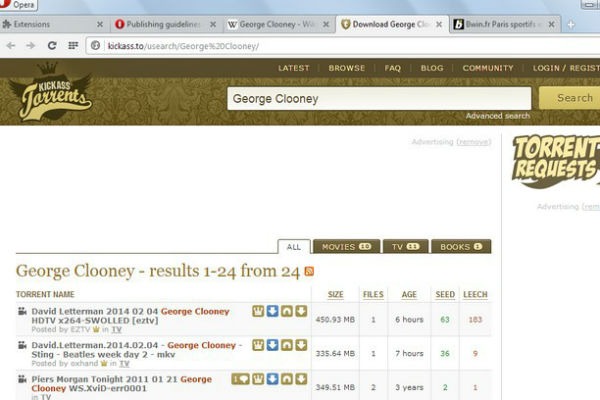This screenshot has height=400, width=600.
Task: Go forward with the browser forward arrow
Action: click(31, 46)
